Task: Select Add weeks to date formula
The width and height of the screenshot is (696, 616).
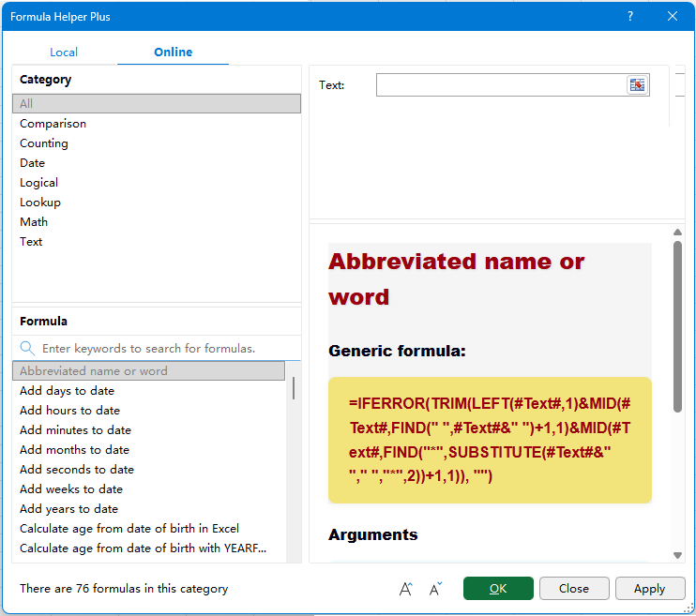Action: [149, 489]
